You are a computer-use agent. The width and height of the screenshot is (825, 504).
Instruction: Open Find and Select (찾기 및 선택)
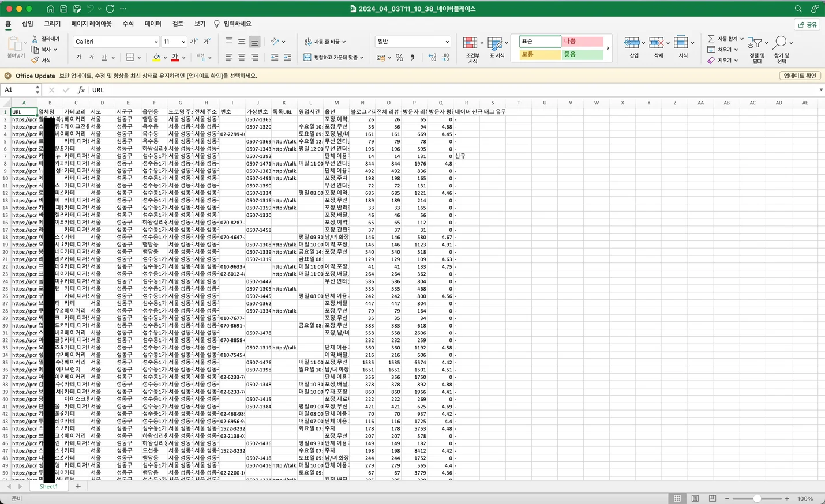[x=781, y=50]
